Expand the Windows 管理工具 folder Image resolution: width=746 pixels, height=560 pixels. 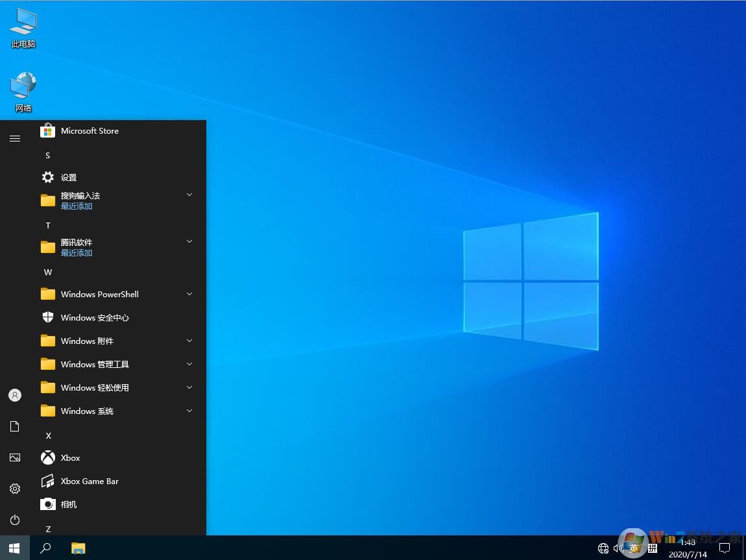point(189,364)
